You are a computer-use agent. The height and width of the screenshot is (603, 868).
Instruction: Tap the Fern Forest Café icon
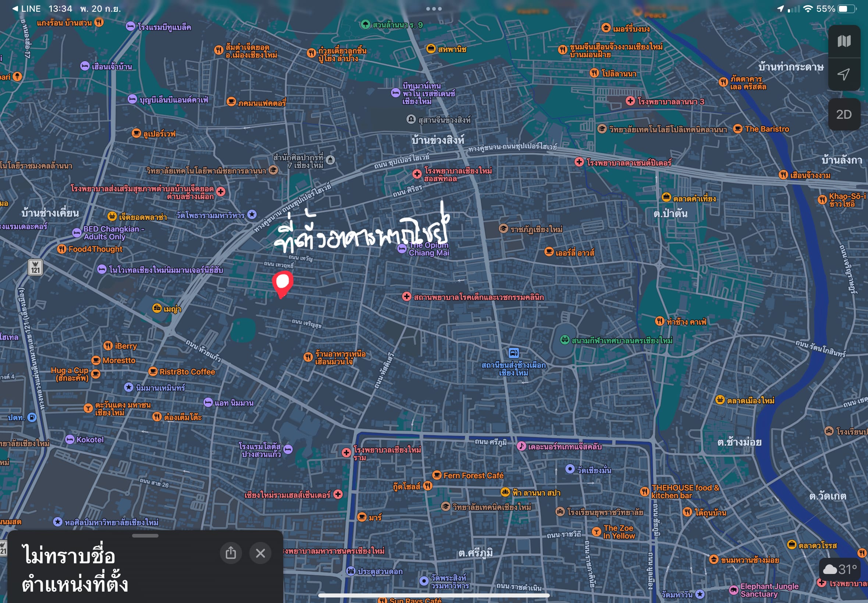click(437, 475)
